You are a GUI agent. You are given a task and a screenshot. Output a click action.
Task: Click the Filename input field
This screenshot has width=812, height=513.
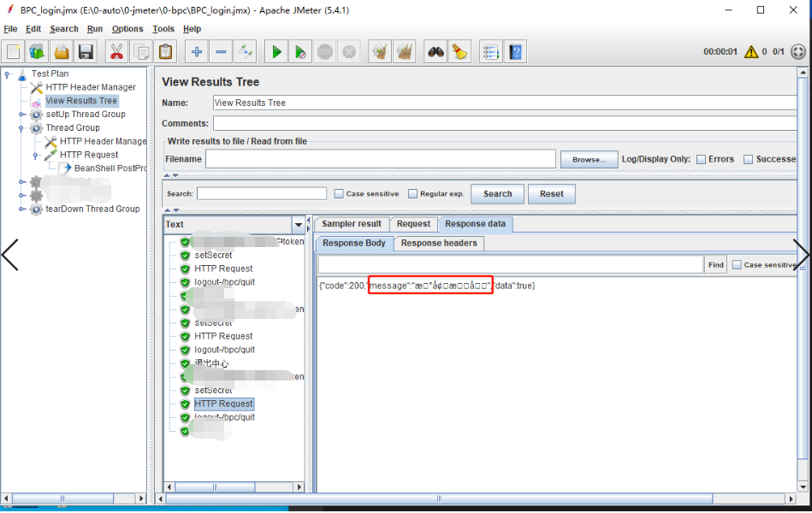click(381, 159)
